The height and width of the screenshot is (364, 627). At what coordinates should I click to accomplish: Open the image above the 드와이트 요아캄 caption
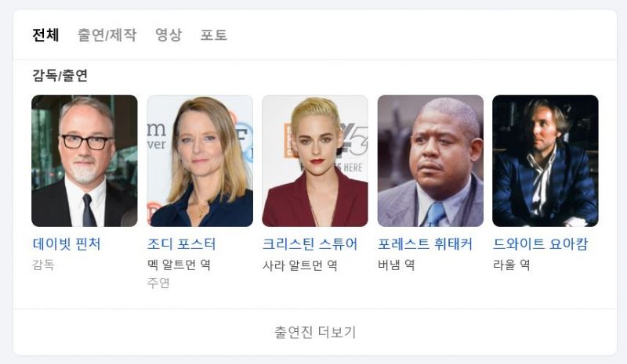[545, 160]
